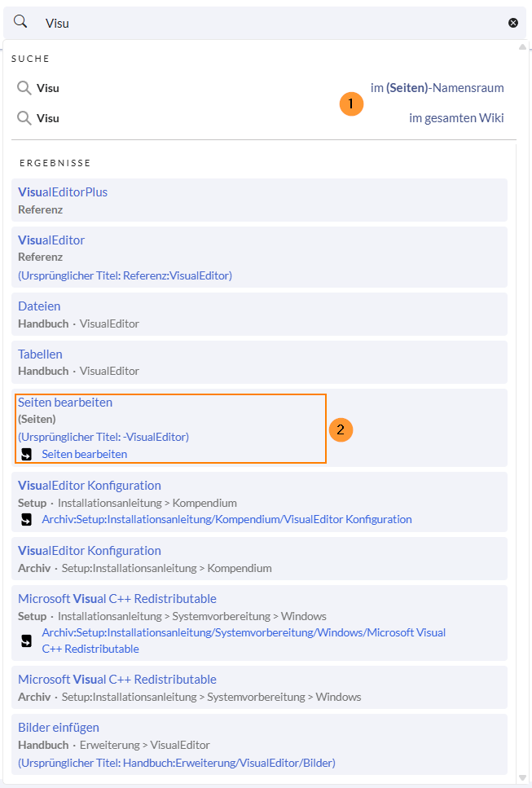532x788 pixels.
Task: Click magnifier icon beside the Seiten-Namensraum search
Action: (x=24, y=88)
